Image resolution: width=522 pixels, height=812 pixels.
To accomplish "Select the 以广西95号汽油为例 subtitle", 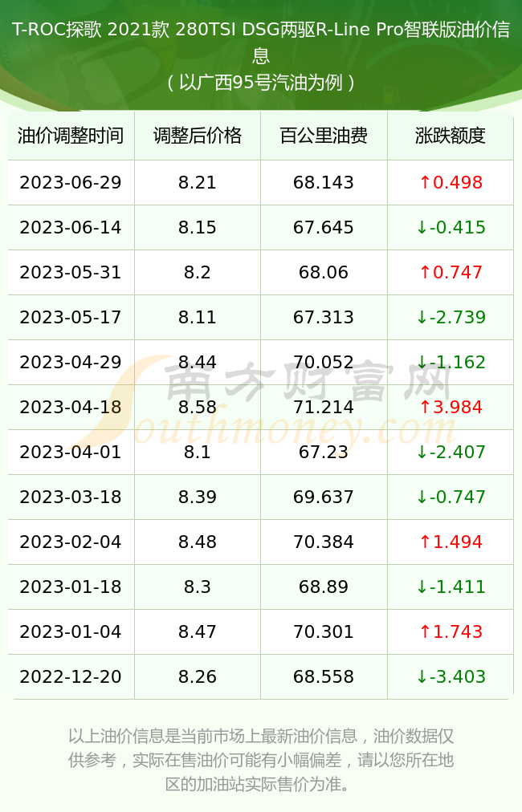I will pyautogui.click(x=261, y=82).
